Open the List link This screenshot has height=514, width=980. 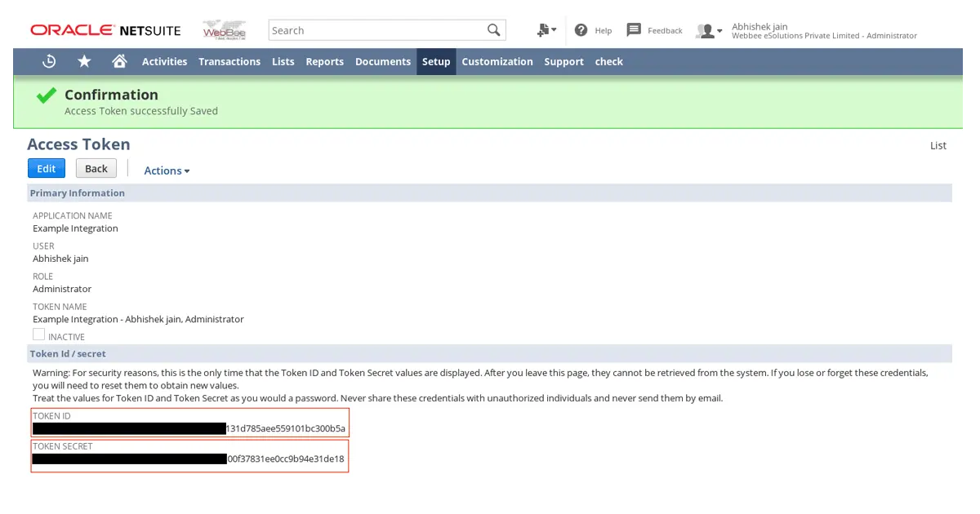click(x=938, y=145)
